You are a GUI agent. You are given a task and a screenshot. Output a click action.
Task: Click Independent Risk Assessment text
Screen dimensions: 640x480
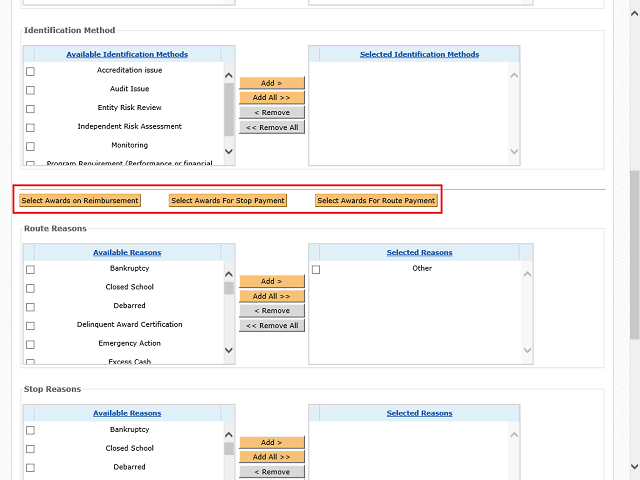(x=129, y=127)
